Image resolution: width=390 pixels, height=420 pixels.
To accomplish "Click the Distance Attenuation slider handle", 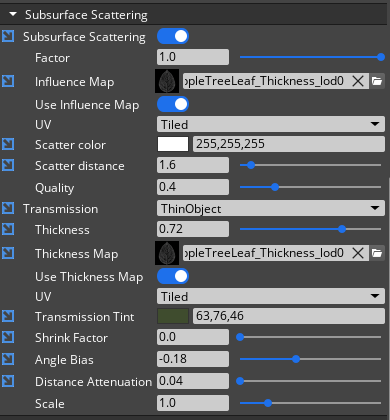I will pyautogui.click(x=240, y=381).
